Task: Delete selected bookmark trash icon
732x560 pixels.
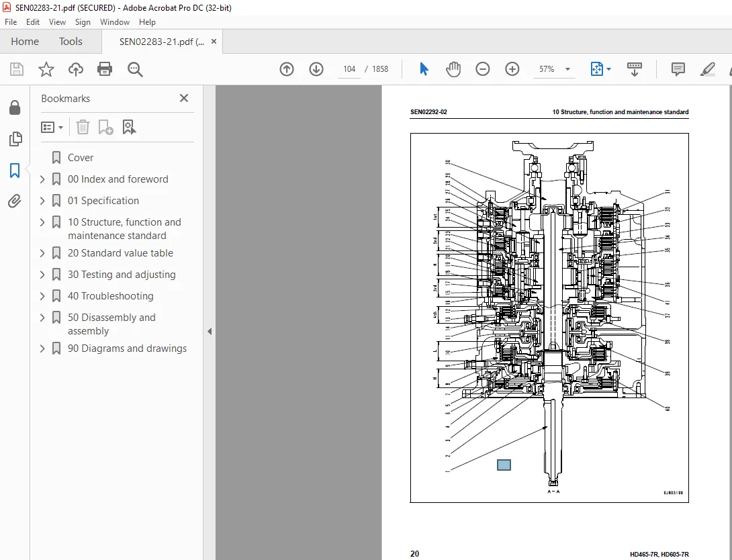Action: click(83, 127)
